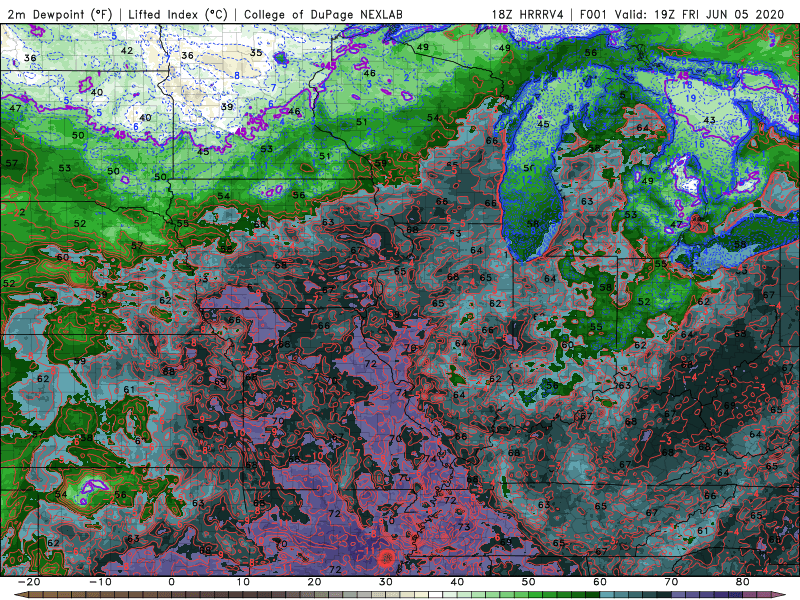This screenshot has height=600, width=800.
Task: Click the '18Z HRRRV4' model run label
Action: pyautogui.click(x=528, y=14)
